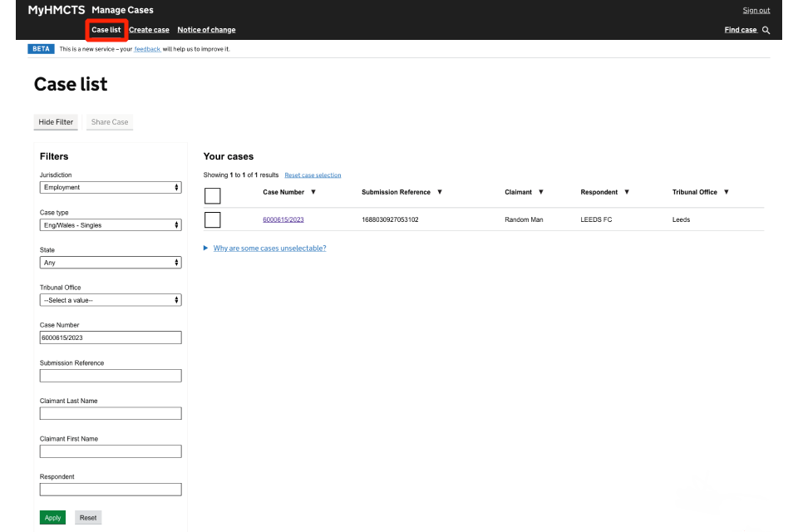The width and height of the screenshot is (798, 532).
Task: Click the Reset case selection link
Action: pos(313,175)
